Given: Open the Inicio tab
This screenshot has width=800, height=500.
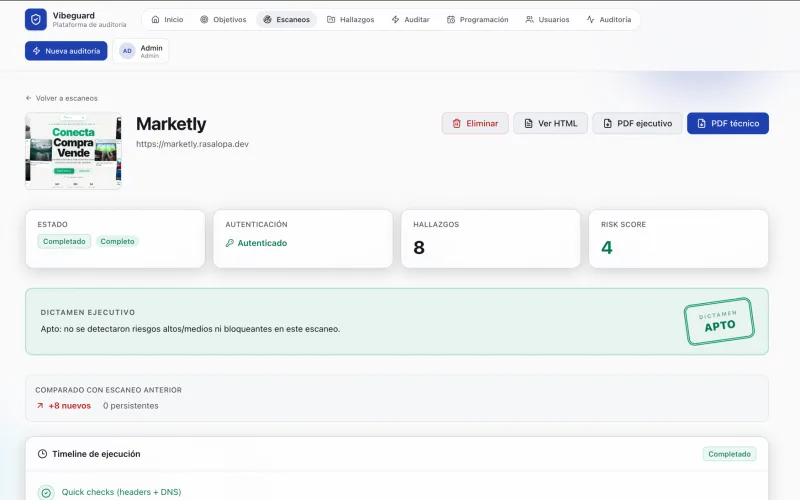Looking at the screenshot, I should (x=167, y=19).
